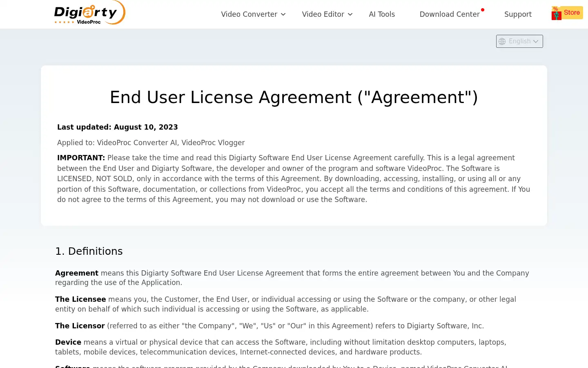Open the Digiarty VideoProc logo homepage
The height and width of the screenshot is (368, 588).
click(x=89, y=13)
